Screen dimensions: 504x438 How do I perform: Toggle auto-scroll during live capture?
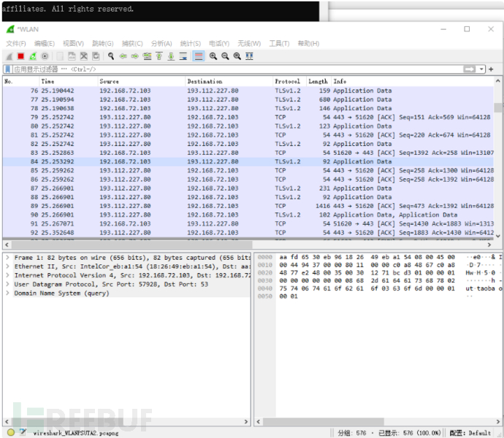(x=183, y=56)
